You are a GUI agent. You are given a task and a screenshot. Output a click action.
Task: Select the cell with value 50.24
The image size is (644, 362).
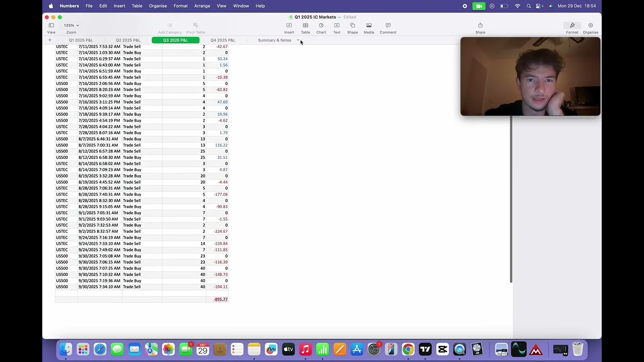coord(217,59)
